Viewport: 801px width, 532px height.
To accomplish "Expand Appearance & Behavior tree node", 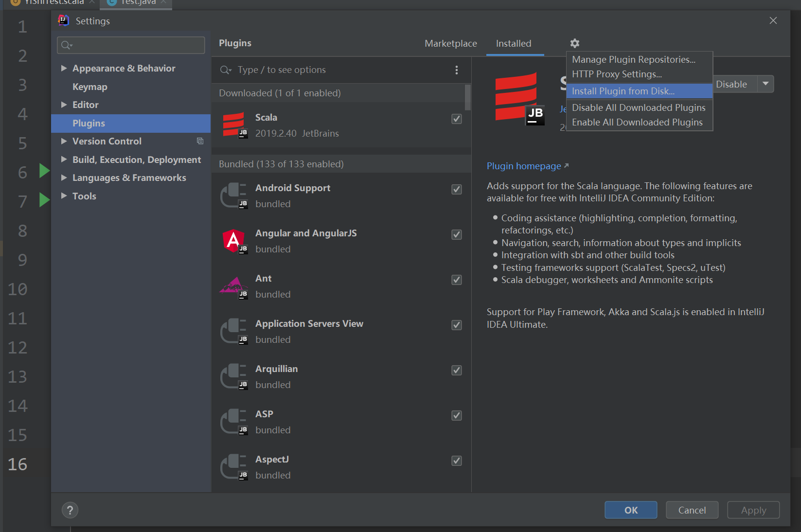I will [x=64, y=68].
